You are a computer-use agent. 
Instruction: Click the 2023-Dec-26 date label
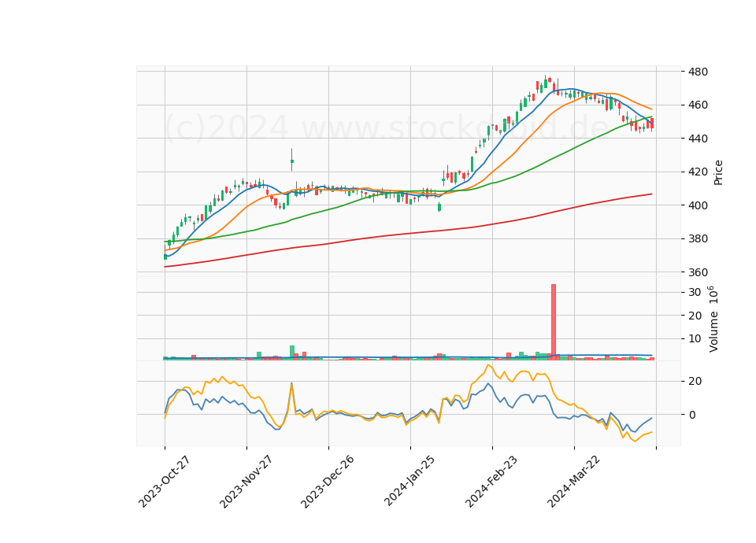328,482
